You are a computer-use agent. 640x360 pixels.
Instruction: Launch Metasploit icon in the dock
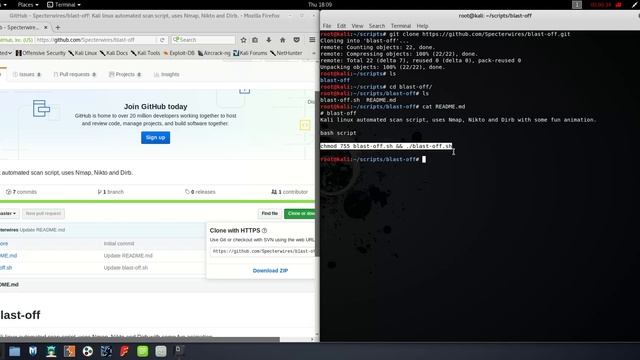point(33,351)
